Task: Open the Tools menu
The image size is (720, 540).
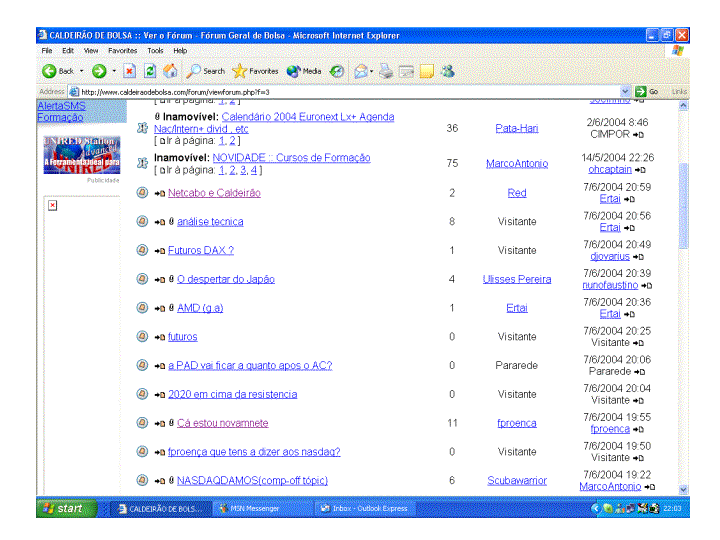Action: 155,50
